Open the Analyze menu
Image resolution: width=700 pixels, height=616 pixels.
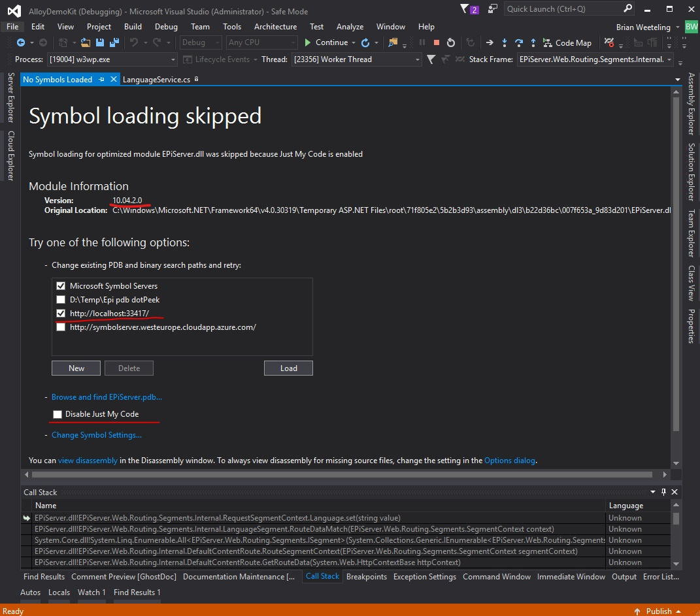point(350,27)
